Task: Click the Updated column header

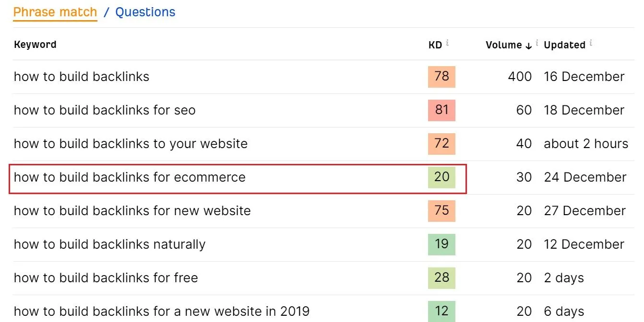Action: 565,44
